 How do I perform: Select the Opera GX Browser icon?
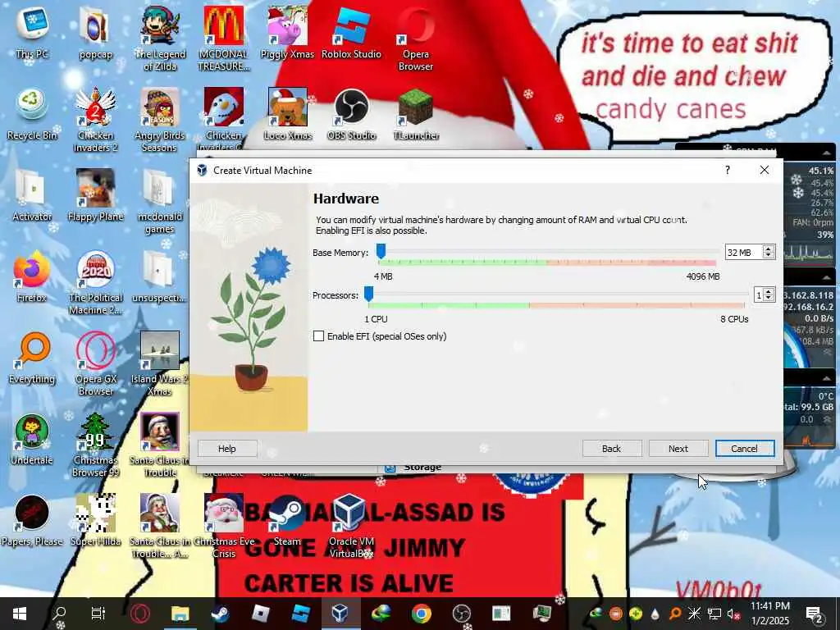pyautogui.click(x=95, y=365)
